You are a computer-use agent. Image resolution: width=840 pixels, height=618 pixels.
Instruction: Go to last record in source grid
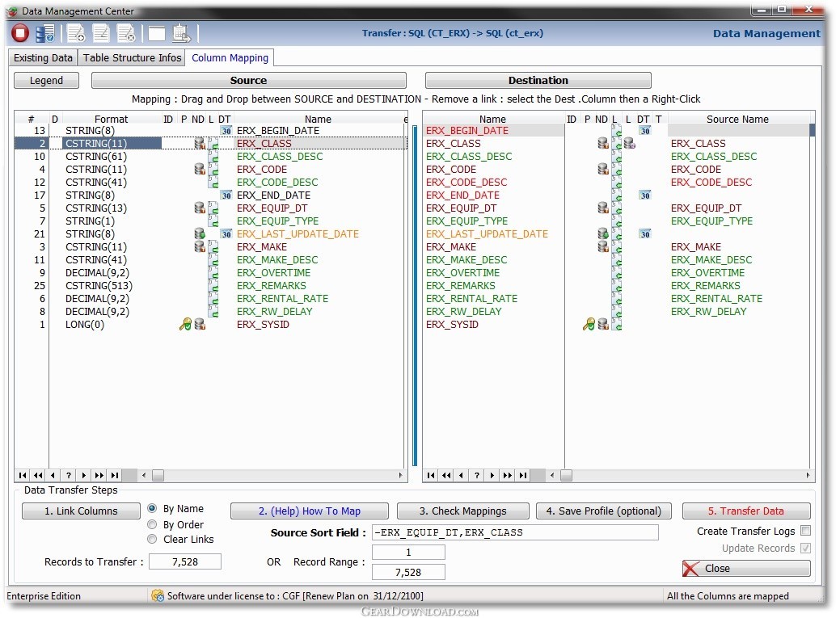[x=115, y=475]
